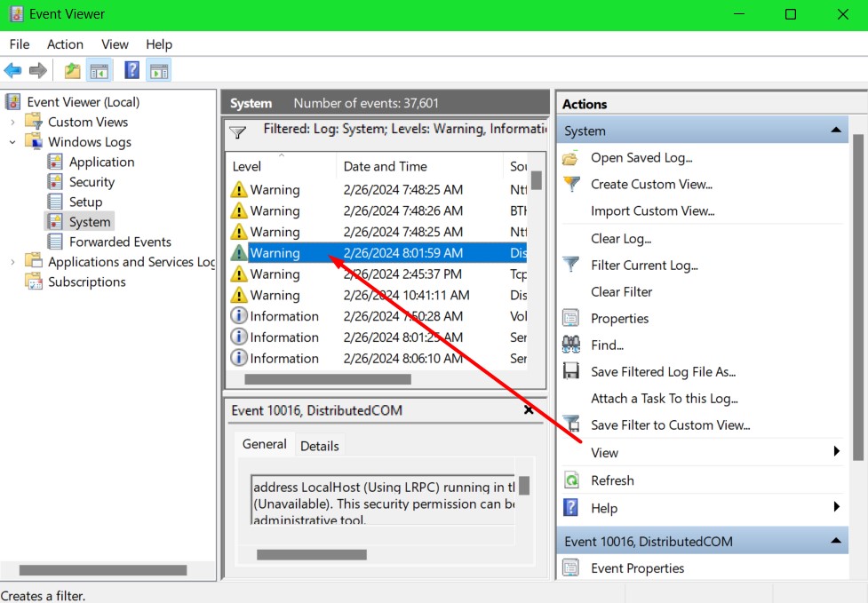
Task: Click the Open Saved Log folder icon
Action: coord(570,158)
